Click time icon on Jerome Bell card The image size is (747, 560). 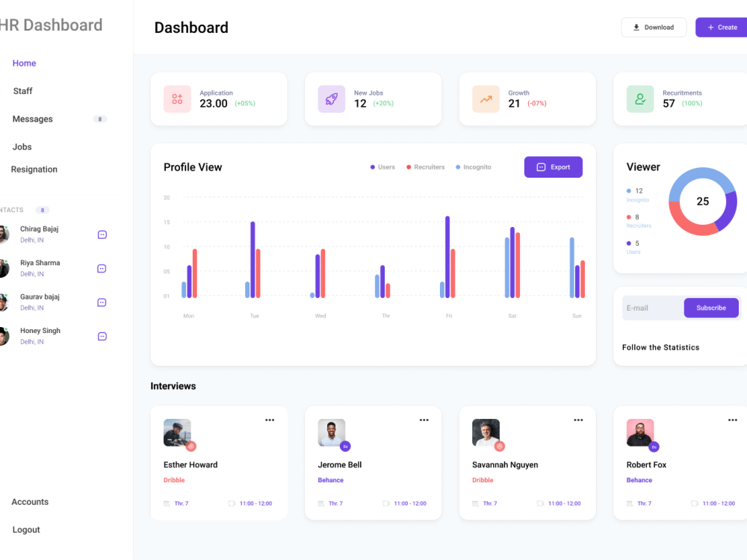click(386, 504)
